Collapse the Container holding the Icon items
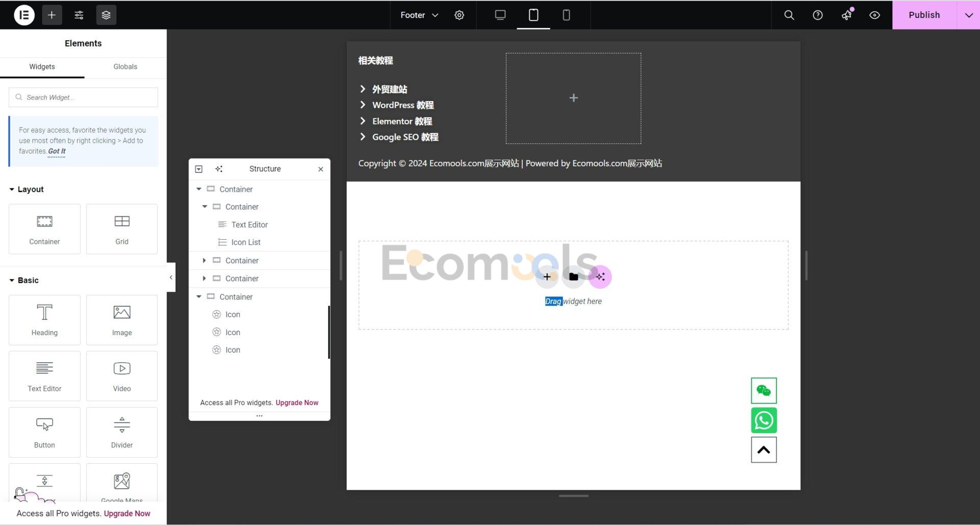This screenshot has width=980, height=525. 199,296
